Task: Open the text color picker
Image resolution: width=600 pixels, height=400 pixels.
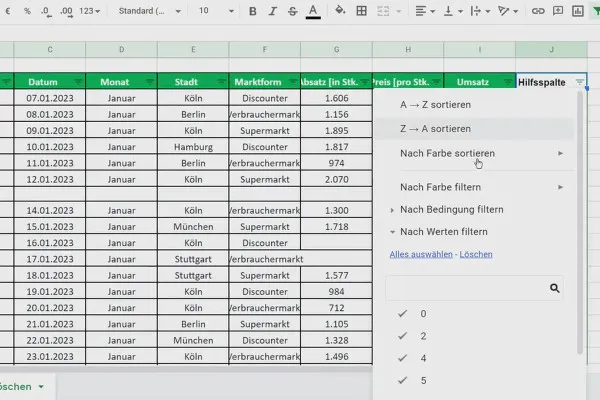Action: (313, 11)
